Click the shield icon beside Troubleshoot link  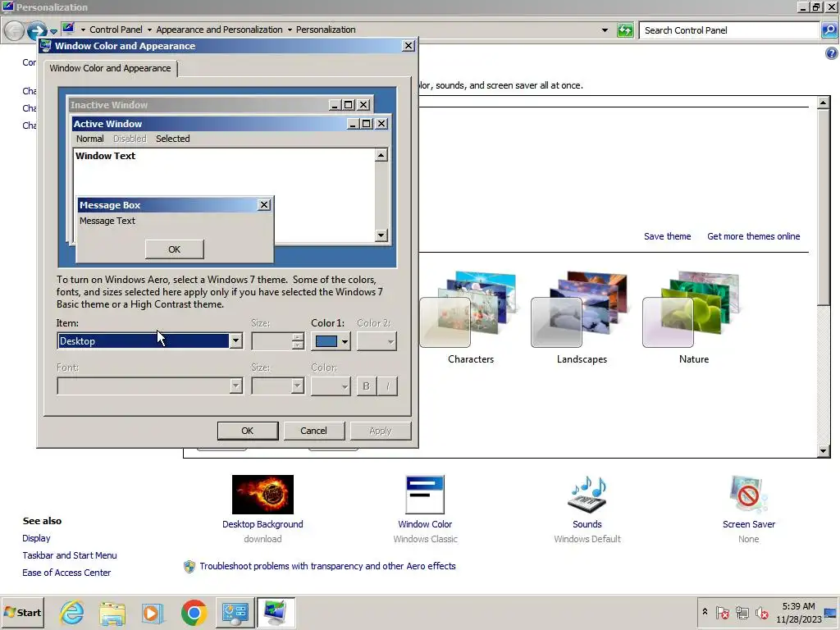click(x=189, y=566)
